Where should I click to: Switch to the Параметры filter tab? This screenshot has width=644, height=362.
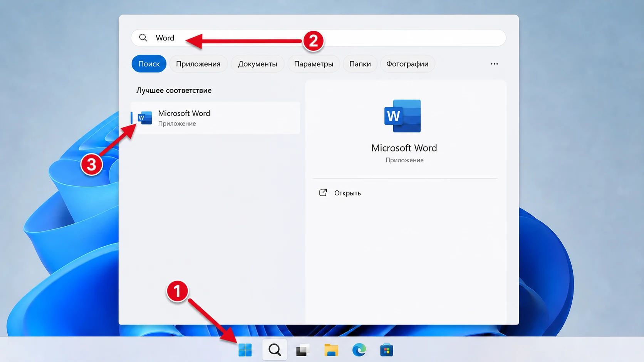(x=314, y=64)
